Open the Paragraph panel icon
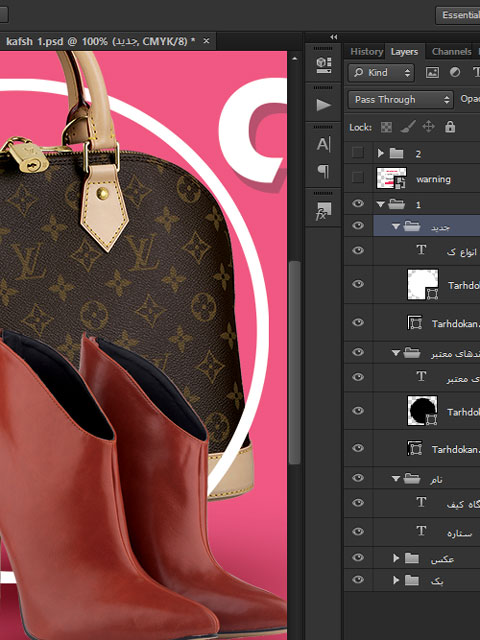 (323, 171)
